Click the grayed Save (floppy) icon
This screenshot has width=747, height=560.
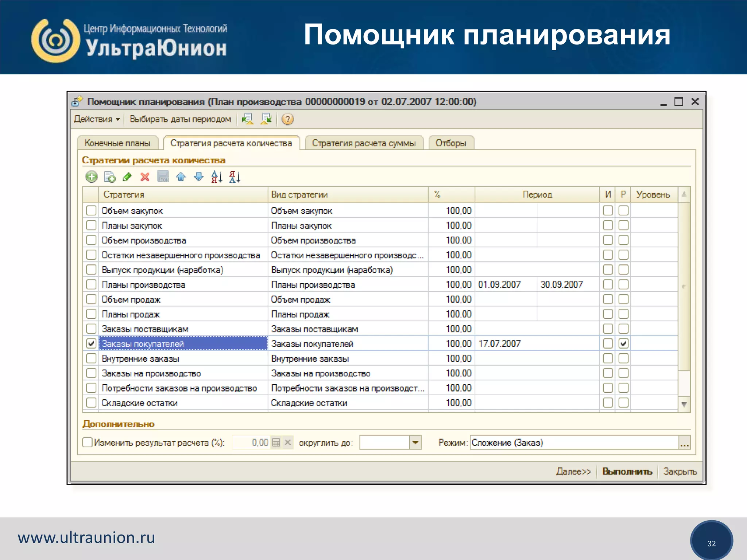point(163,177)
